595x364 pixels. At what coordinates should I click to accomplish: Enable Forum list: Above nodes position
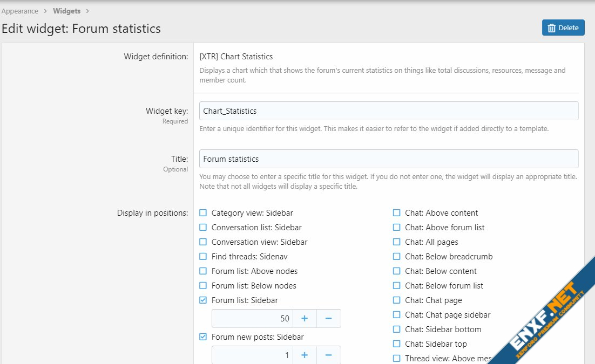click(203, 271)
